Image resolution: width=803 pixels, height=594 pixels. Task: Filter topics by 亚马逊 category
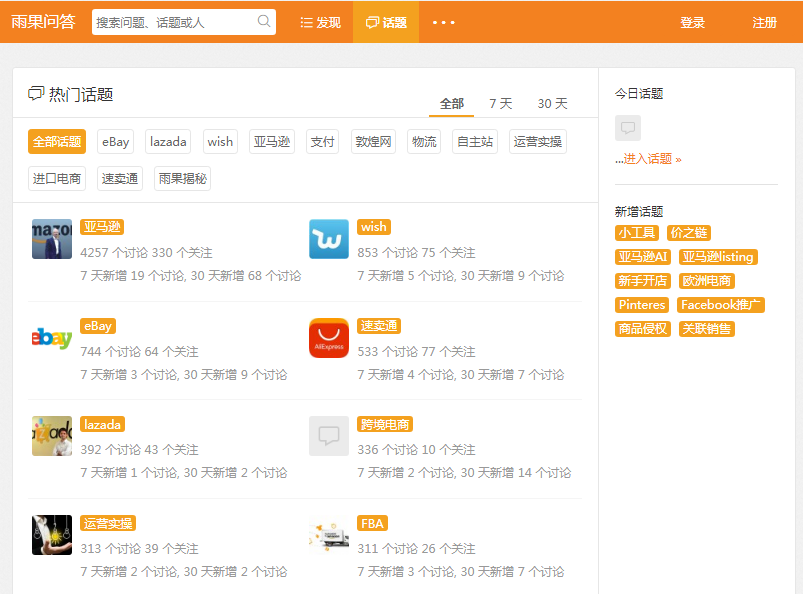pos(272,142)
